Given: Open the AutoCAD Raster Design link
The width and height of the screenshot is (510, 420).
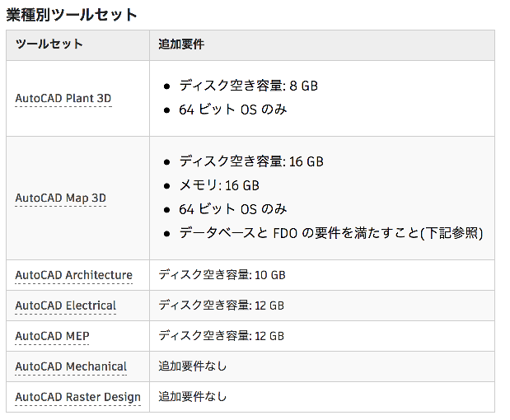Looking at the screenshot, I should tap(77, 397).
